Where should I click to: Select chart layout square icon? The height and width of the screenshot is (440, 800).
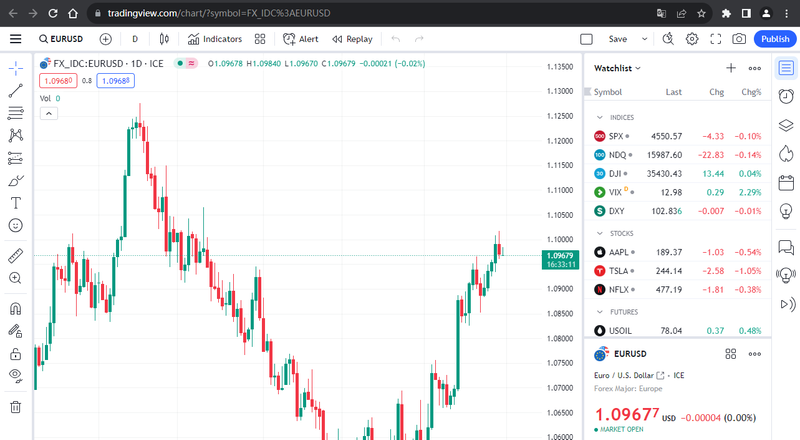[587, 39]
